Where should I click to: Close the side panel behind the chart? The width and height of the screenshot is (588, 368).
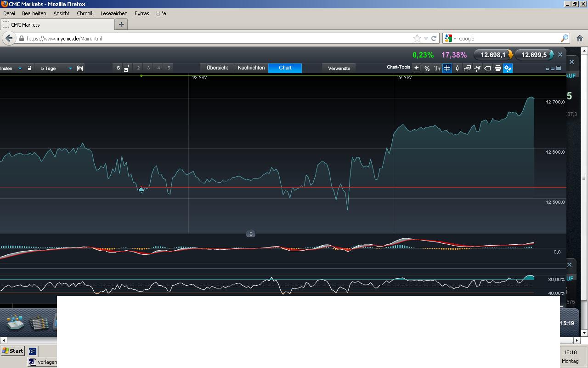571,62
